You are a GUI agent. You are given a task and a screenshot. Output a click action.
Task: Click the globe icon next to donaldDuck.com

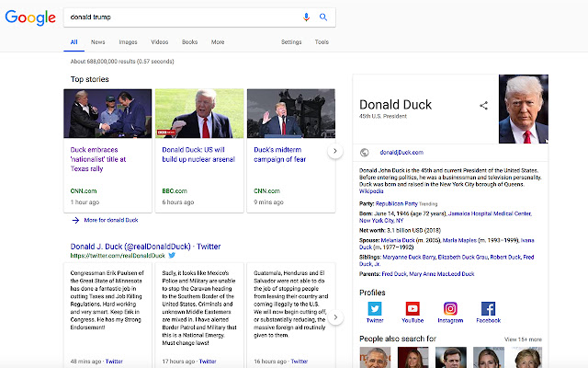click(364, 153)
